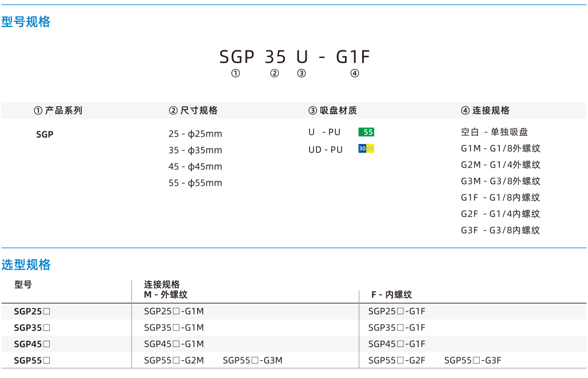The width and height of the screenshot is (588, 378).
Task: Click the G3M - G3/8外螺纹 entry
Action: coord(501,181)
